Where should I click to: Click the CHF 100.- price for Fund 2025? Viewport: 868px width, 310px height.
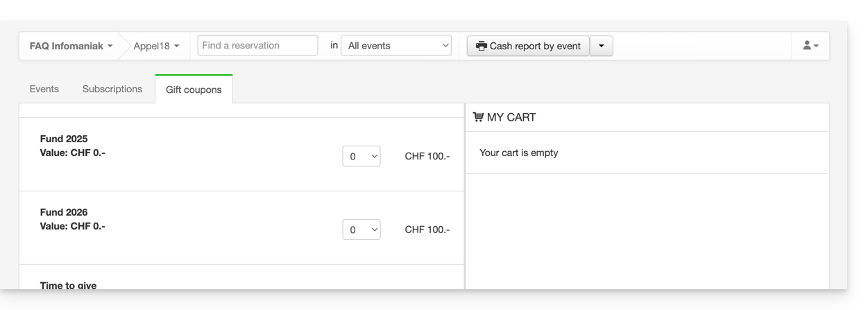coord(427,156)
